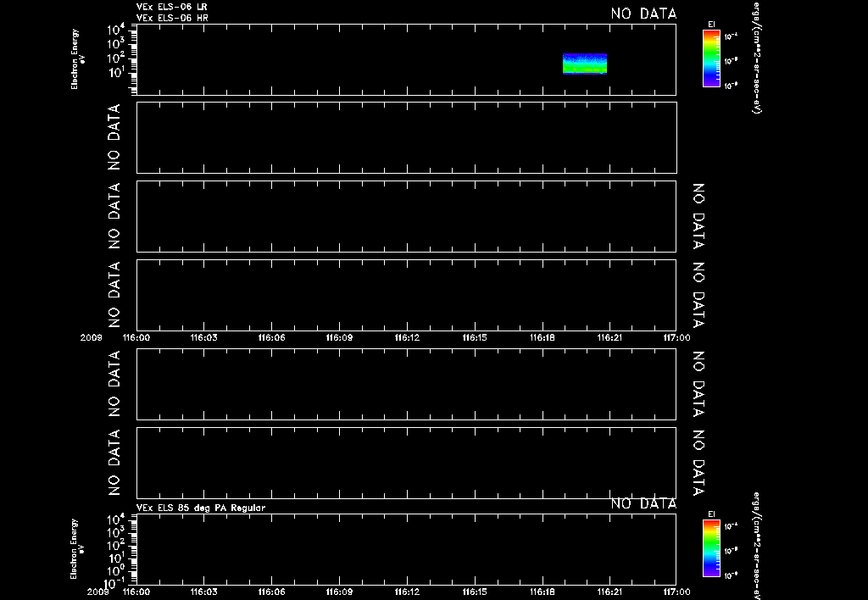Click the 10^4 tick label on the top panel
868x600 pixels.
pyautogui.click(x=115, y=30)
